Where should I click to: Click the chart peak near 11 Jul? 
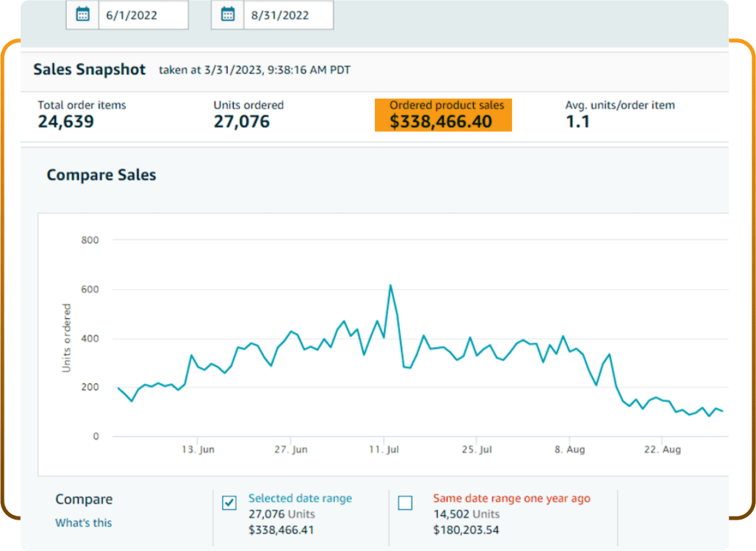tap(390, 286)
